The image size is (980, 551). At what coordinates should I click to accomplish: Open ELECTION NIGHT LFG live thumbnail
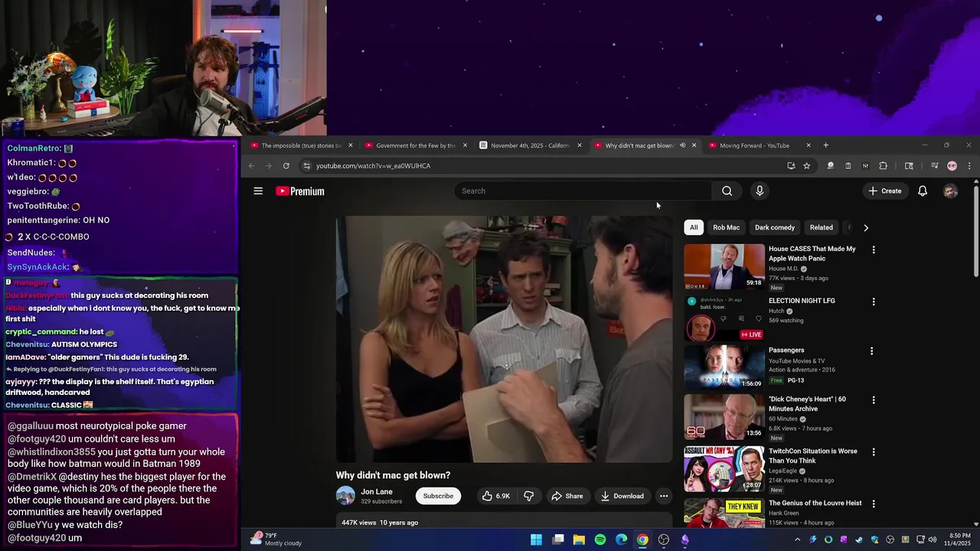coord(724,318)
